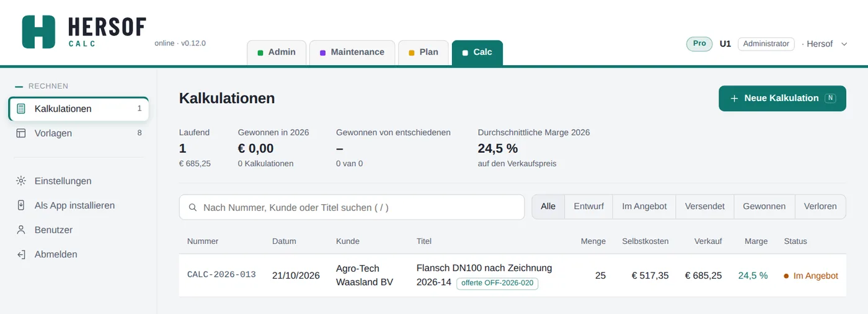The width and height of the screenshot is (868, 314).
Task: Click Abmelden to sign out
Action: (x=79, y=254)
